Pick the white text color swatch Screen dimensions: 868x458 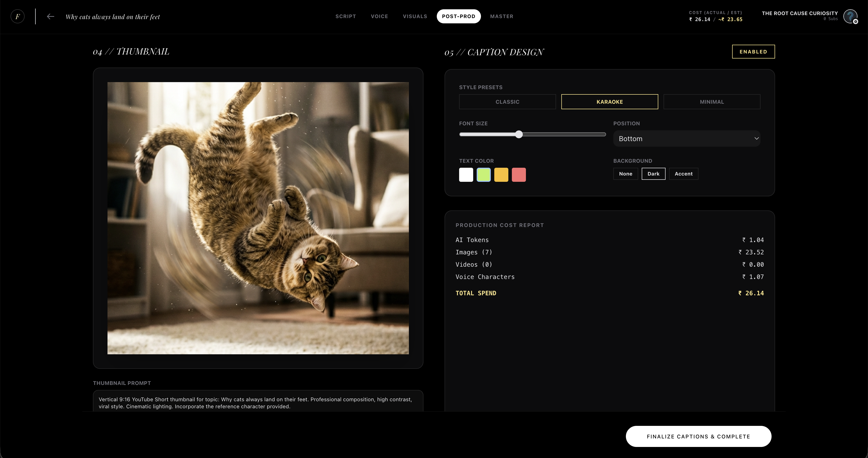[466, 175]
